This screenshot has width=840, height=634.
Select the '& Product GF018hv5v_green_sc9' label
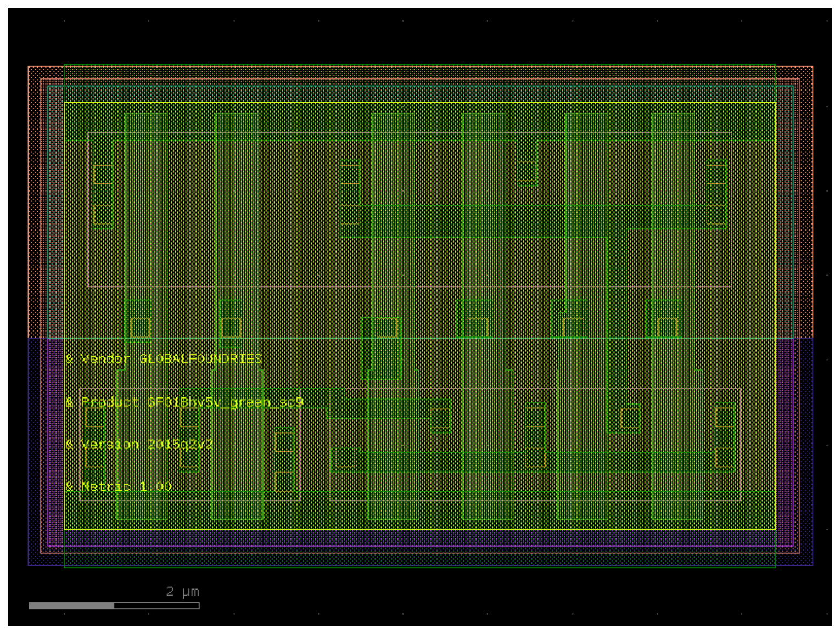184,402
